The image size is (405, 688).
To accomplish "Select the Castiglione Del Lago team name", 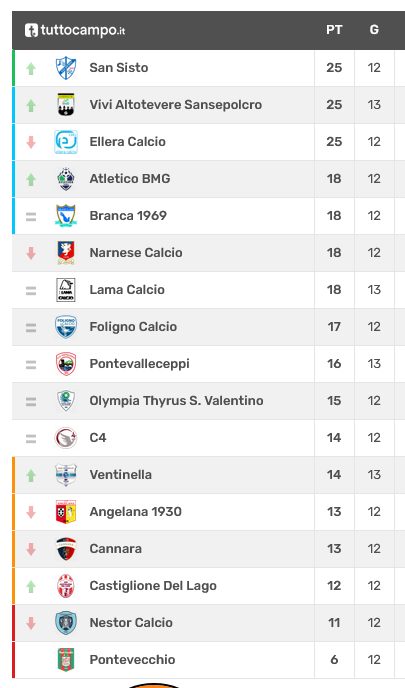I will (x=153, y=586).
